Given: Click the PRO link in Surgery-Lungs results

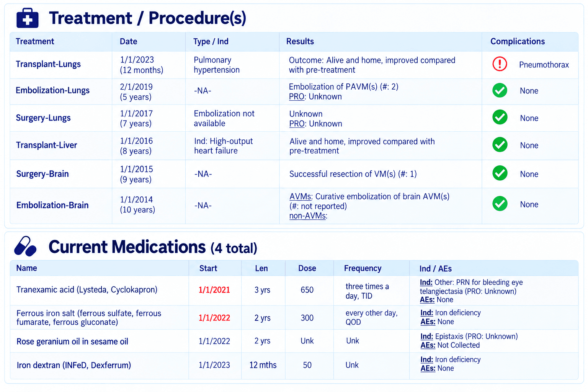Looking at the screenshot, I should click(297, 124).
